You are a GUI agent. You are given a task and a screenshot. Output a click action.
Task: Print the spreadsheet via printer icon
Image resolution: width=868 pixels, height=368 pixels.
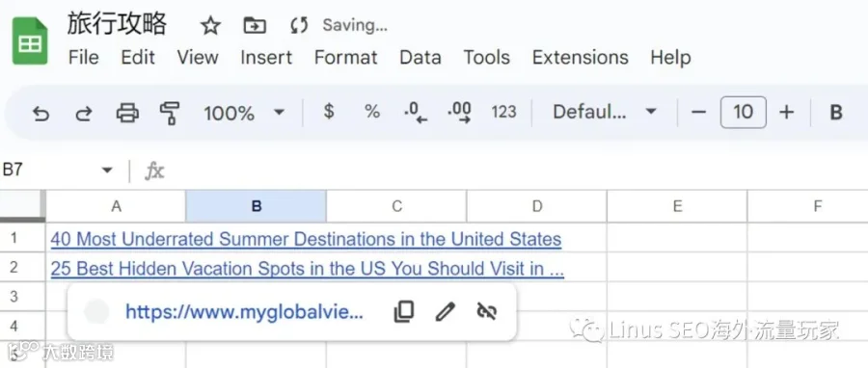127,114
